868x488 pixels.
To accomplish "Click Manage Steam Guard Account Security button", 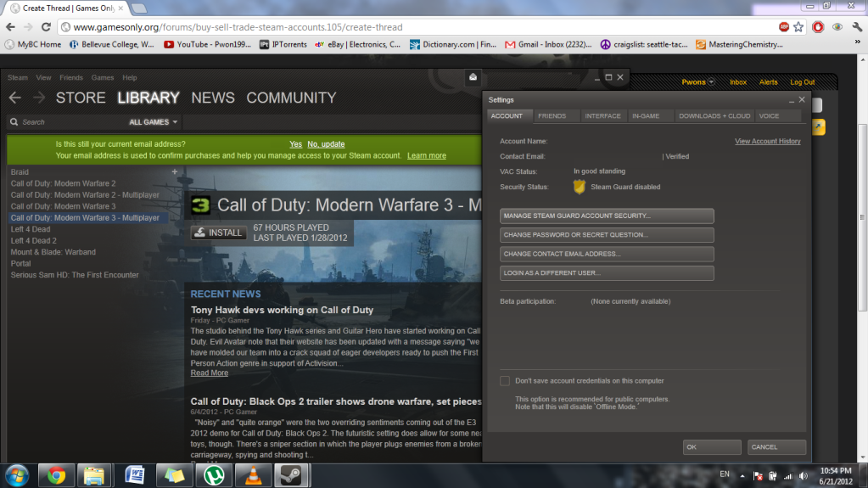I will pyautogui.click(x=607, y=216).
